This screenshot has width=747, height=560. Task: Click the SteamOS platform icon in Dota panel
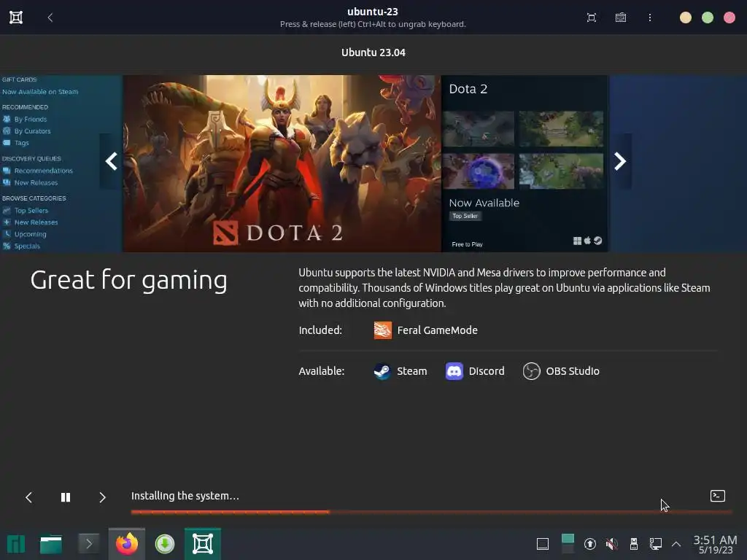click(597, 241)
